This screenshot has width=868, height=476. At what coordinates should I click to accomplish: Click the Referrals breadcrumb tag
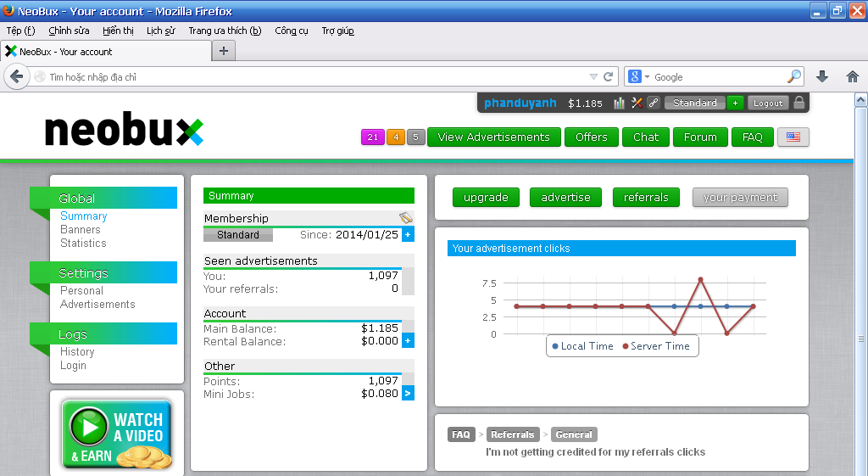513,434
